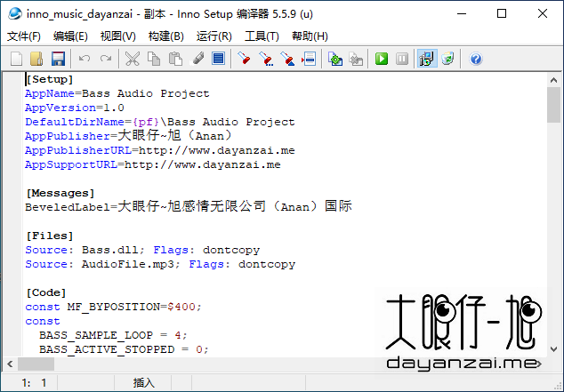Place cursor on the [Setup] section header
The width and height of the screenshot is (564, 392).
point(50,79)
